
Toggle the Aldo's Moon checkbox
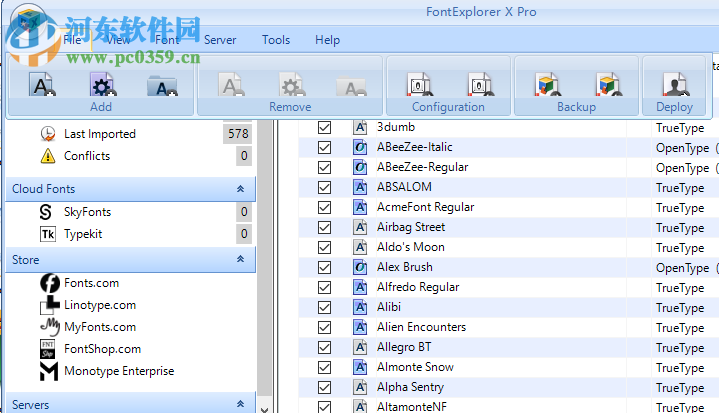tap(324, 247)
